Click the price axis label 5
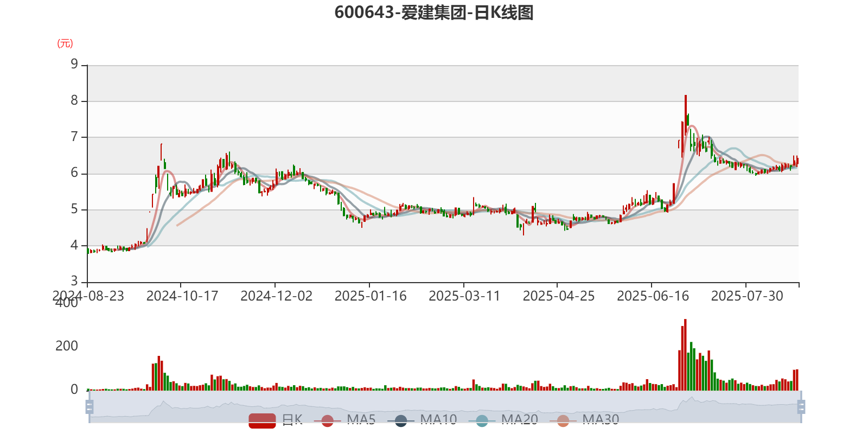Screen dimensions: 868x434 tap(74, 209)
